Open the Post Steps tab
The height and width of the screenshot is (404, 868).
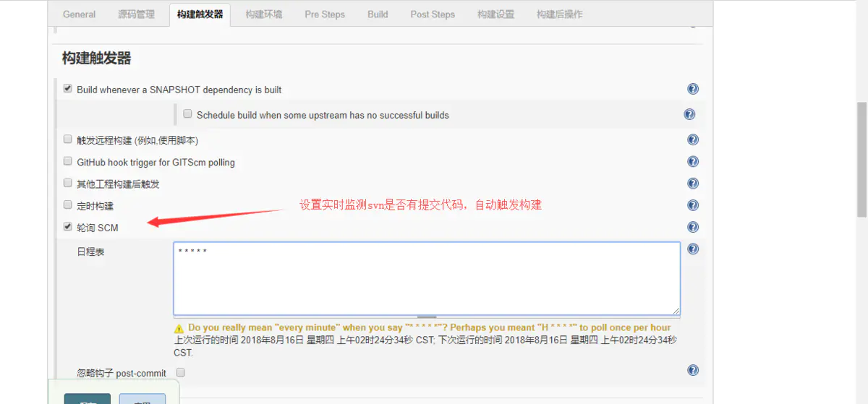433,14
